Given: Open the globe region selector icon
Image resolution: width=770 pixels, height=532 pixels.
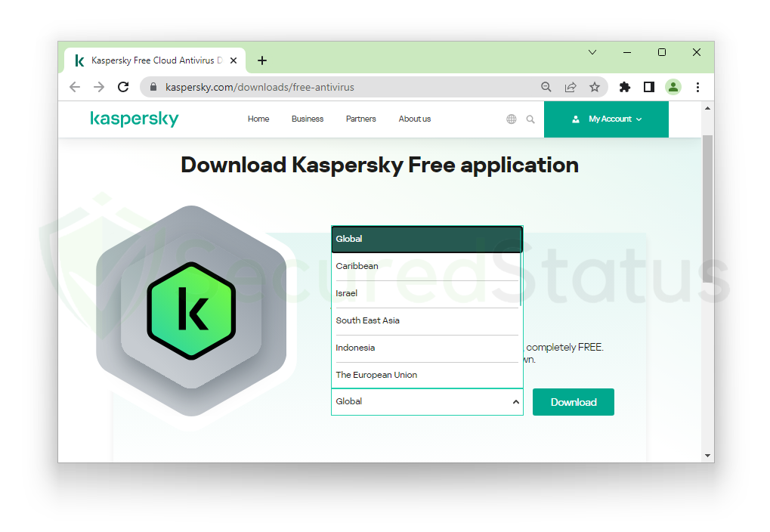Looking at the screenshot, I should click(x=512, y=119).
